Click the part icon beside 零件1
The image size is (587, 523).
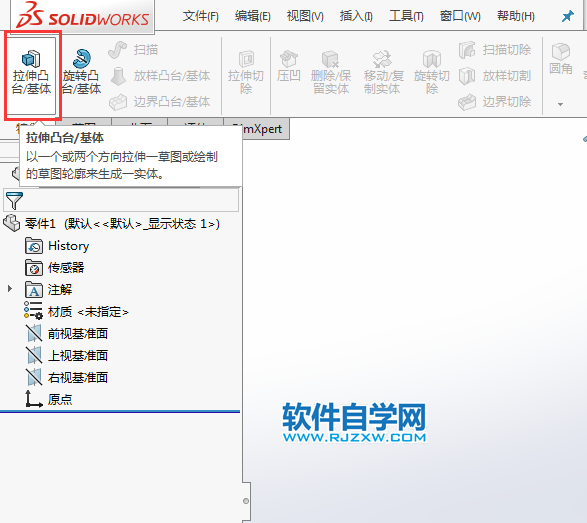[12, 223]
